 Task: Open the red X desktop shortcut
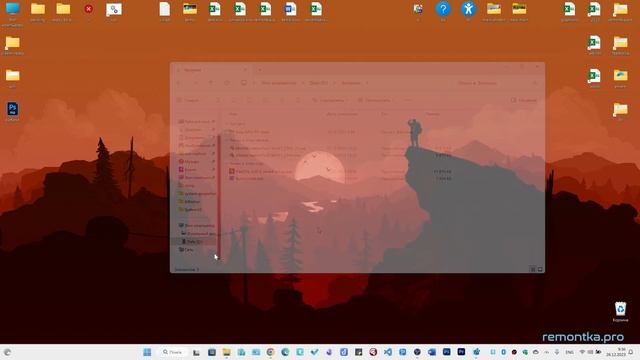coord(88,9)
